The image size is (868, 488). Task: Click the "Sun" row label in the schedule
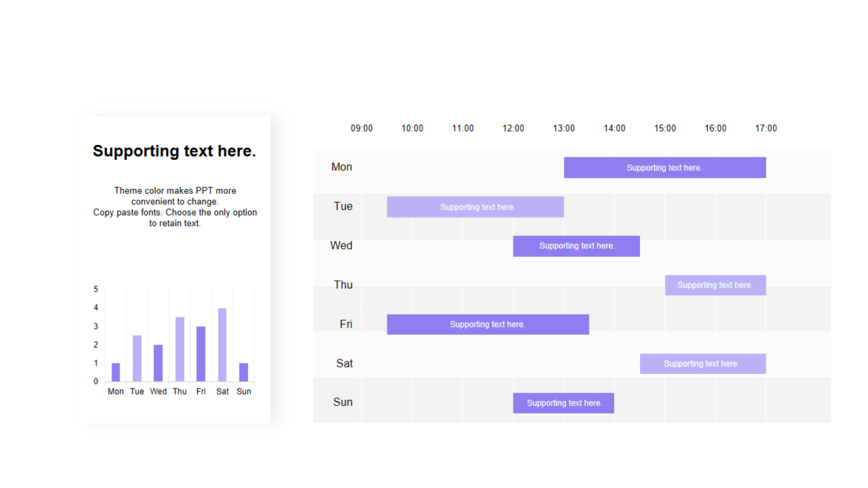click(342, 402)
